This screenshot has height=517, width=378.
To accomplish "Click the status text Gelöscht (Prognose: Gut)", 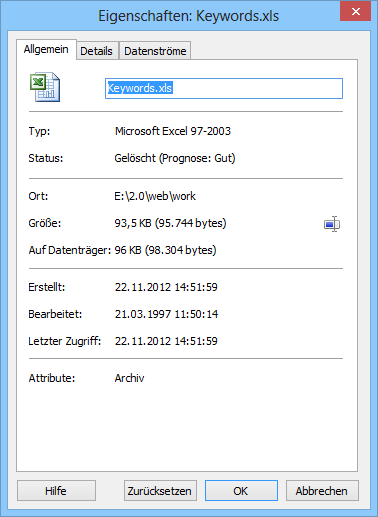I will click(175, 158).
